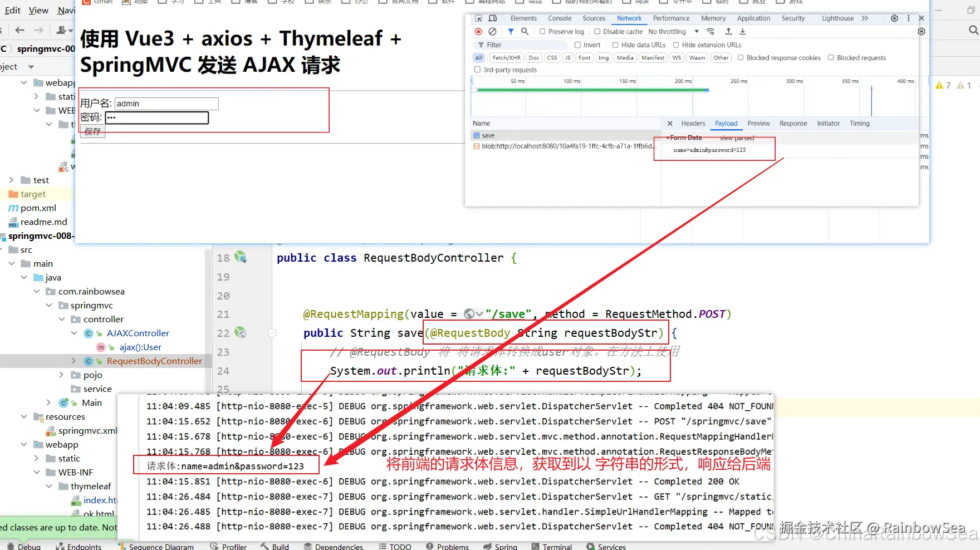This screenshot has height=550, width=980.
Task: Filter requests by Fetch/XHR
Action: pyautogui.click(x=506, y=57)
